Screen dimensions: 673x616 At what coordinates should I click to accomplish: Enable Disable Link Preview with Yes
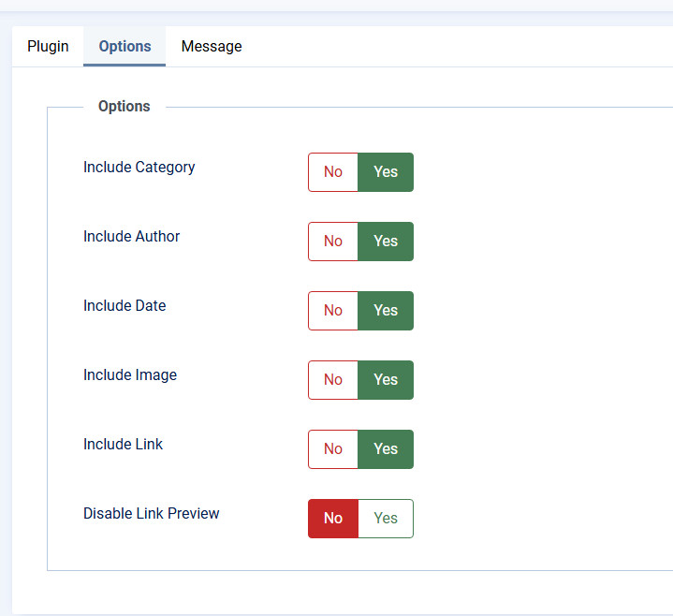[386, 519]
